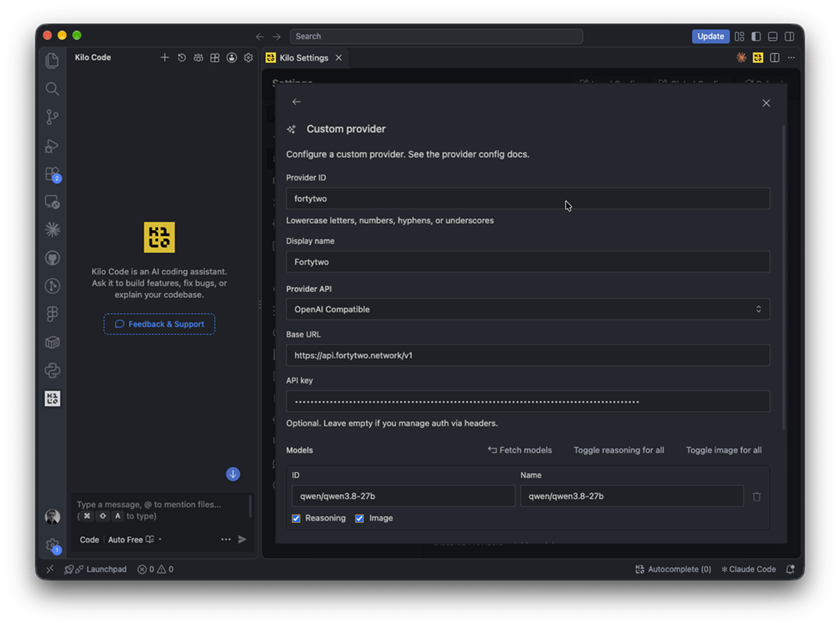Open Source Control view in activity bar

coord(52,117)
